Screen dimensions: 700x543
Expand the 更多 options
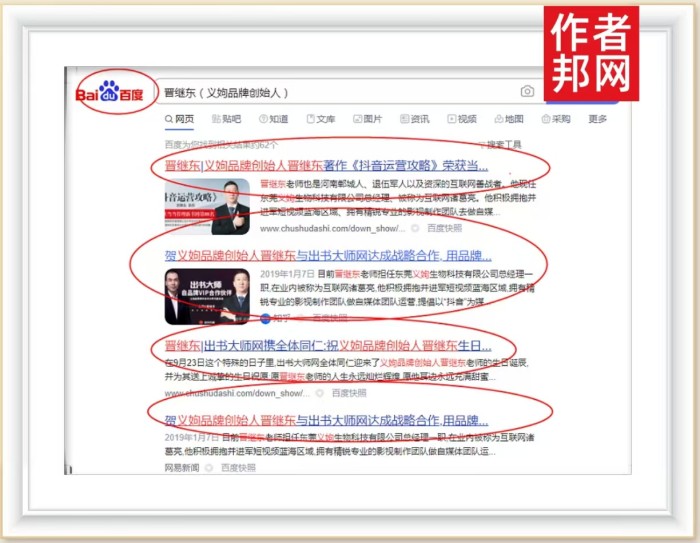pyautogui.click(x=598, y=119)
